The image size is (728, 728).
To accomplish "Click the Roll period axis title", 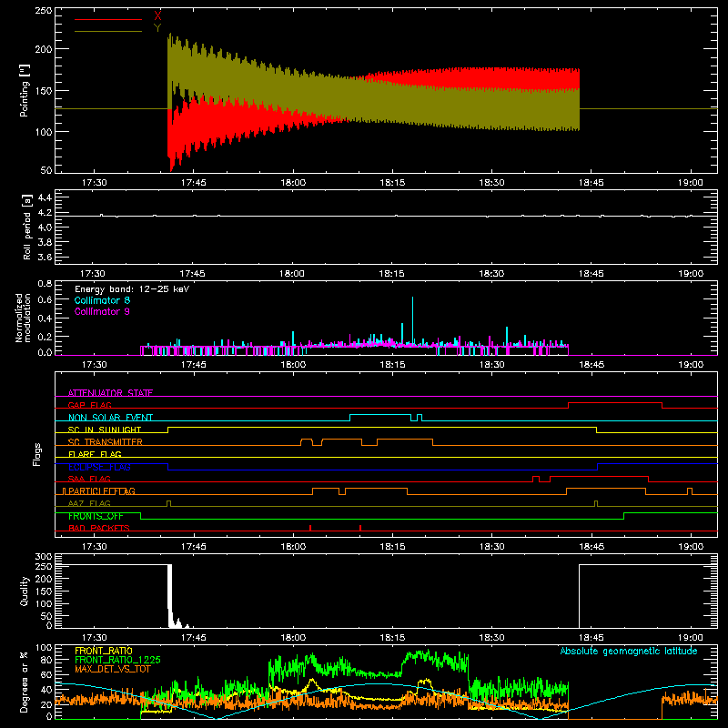I will [x=27, y=227].
